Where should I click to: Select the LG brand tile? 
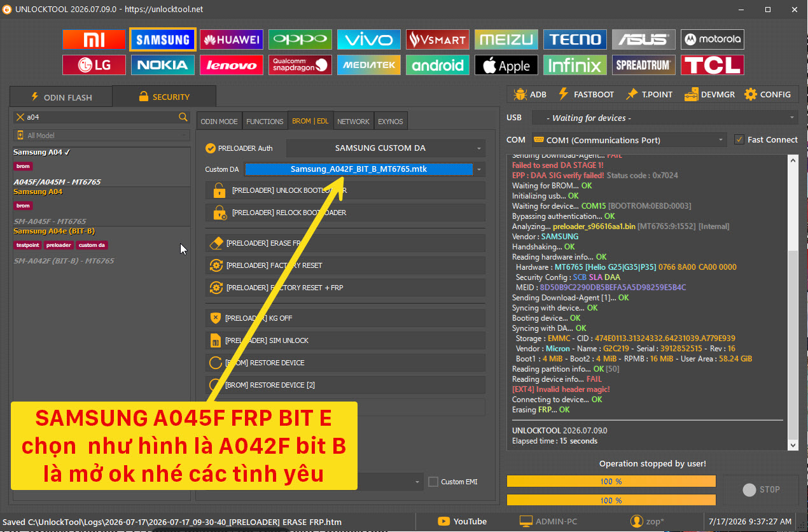tap(94, 65)
